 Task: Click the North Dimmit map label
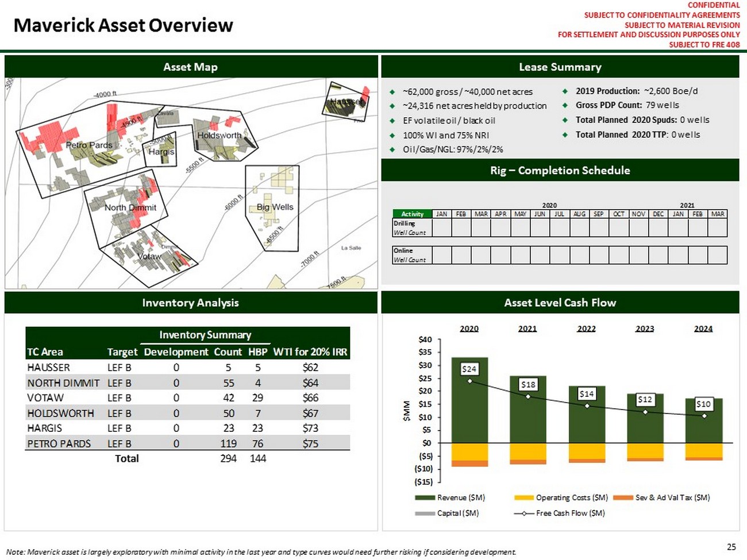pyautogui.click(x=130, y=207)
